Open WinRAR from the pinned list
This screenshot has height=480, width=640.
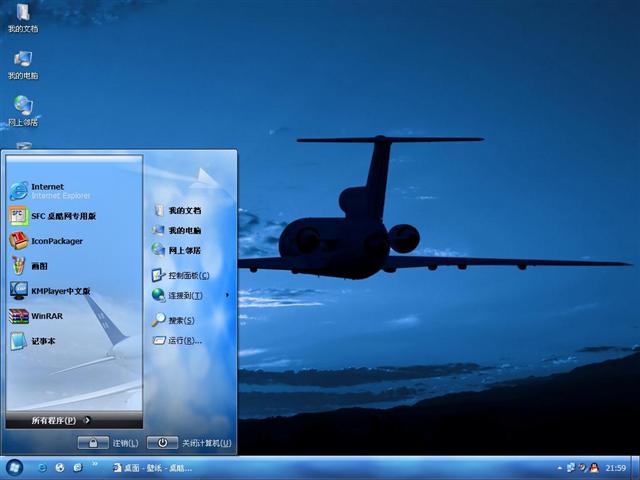[x=75, y=316]
